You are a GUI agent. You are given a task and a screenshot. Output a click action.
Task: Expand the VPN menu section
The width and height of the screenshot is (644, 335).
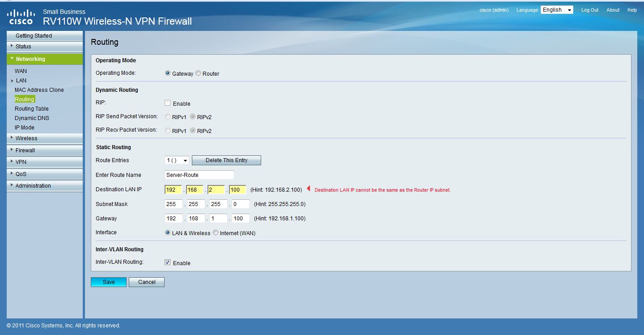[x=45, y=162]
